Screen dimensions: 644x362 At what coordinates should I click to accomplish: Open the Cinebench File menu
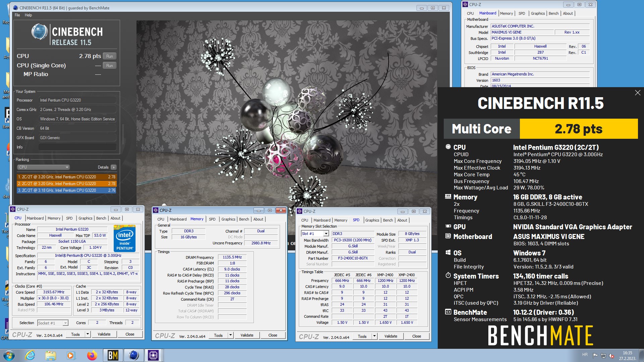coord(17,15)
